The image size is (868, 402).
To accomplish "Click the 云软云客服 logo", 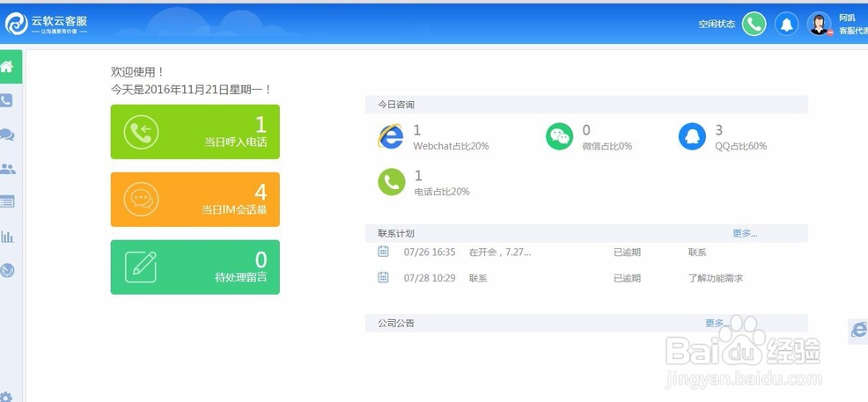I will coord(47,24).
